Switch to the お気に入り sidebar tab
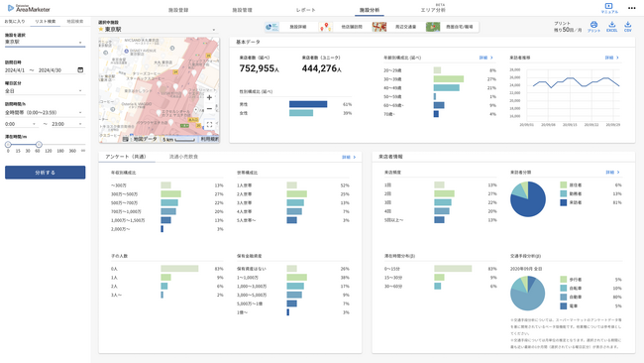This screenshot has height=363, width=644. click(15, 22)
